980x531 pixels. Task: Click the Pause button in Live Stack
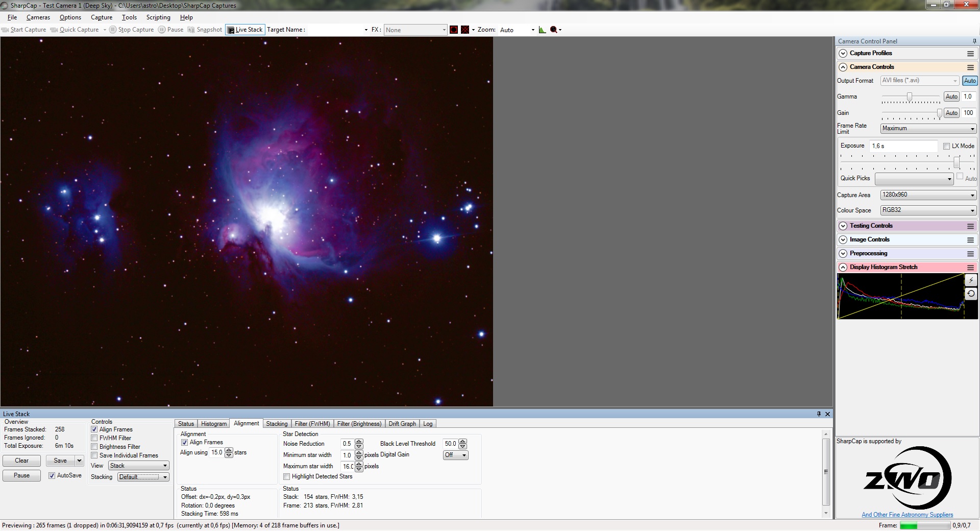click(21, 475)
